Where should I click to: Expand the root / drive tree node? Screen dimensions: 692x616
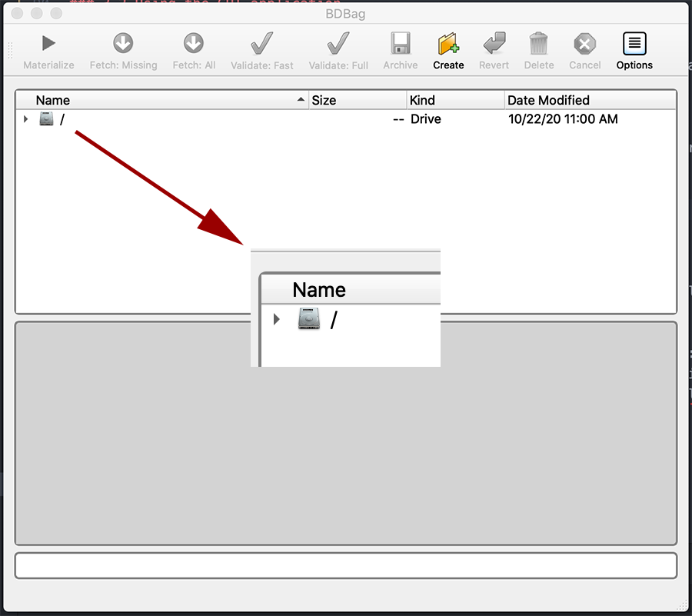25,118
